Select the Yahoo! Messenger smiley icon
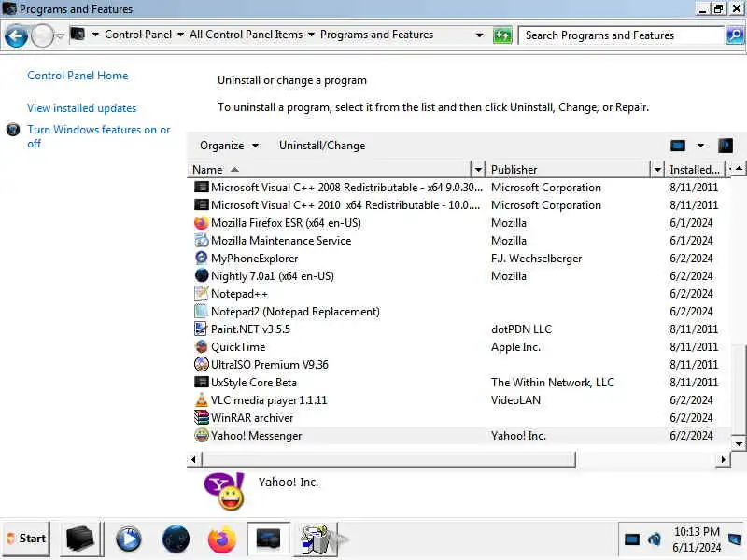Viewport: 747px width, 560px height. (202, 435)
